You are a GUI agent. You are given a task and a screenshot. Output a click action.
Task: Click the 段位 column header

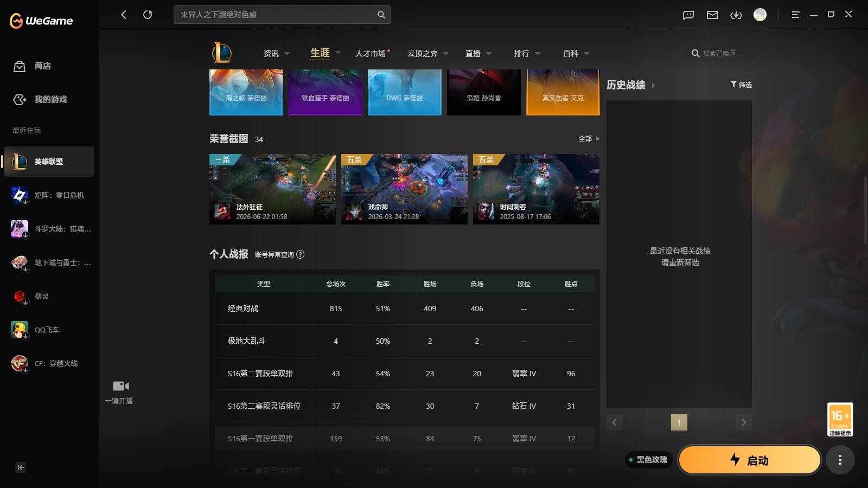tap(524, 284)
